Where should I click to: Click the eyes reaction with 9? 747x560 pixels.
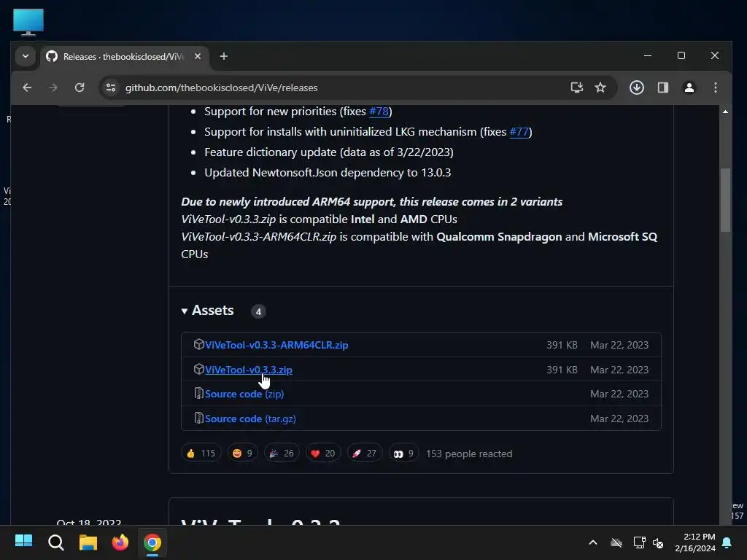pos(403,454)
